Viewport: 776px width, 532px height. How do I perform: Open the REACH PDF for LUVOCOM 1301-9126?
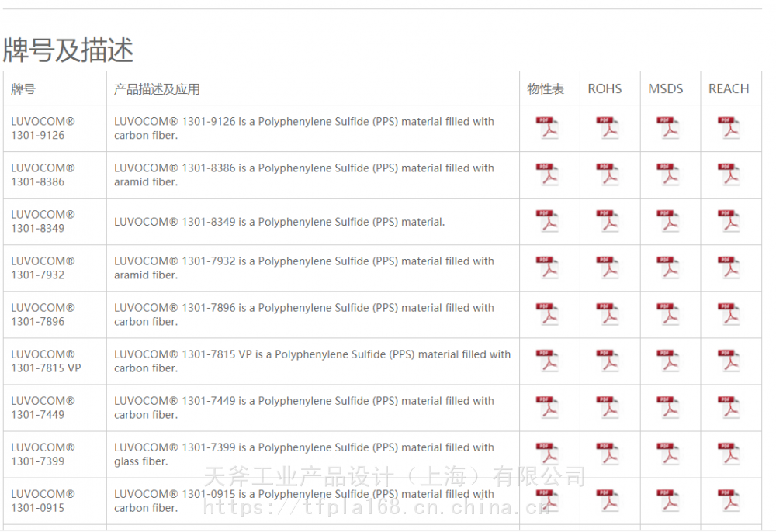[x=729, y=128]
